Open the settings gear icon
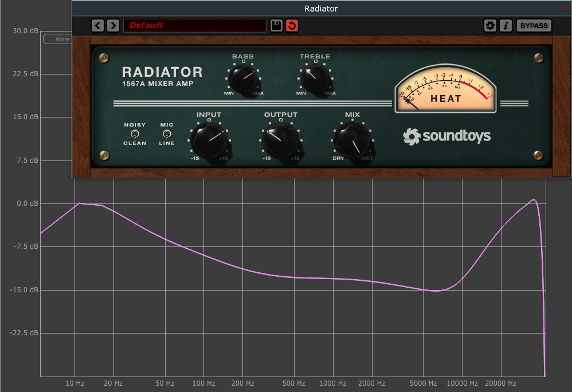The image size is (572, 392). (491, 25)
